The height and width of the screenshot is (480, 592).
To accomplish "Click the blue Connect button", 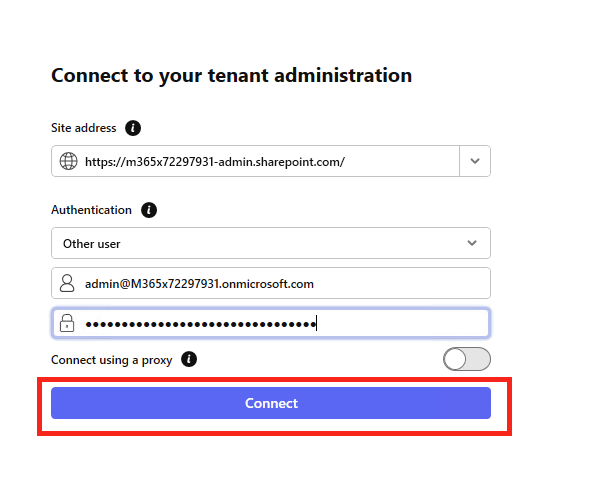I will pos(271,403).
